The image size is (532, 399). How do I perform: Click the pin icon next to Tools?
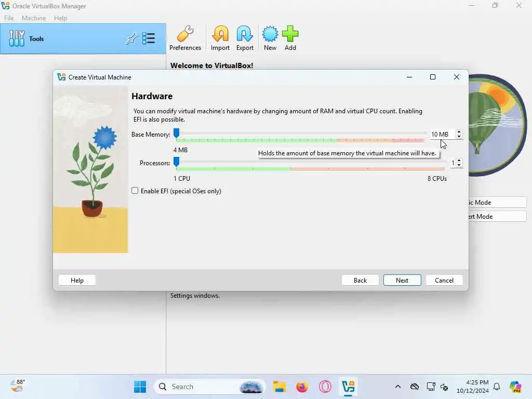131,38
